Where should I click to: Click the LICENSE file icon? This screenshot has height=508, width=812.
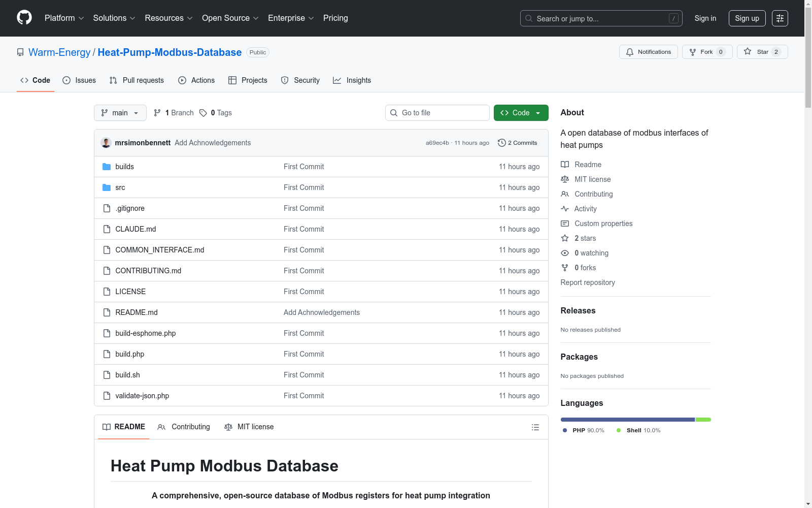107,292
